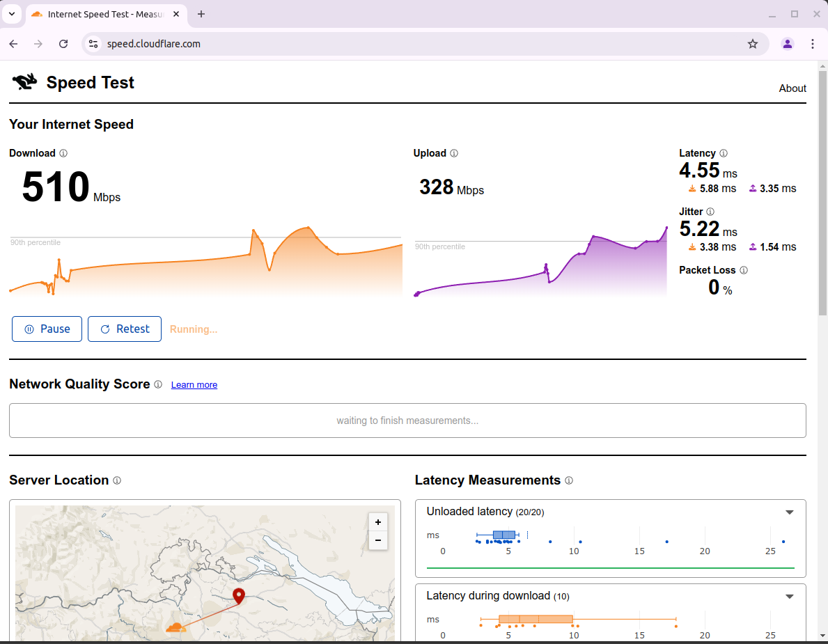Bookmark this page with the star icon

pos(753,44)
